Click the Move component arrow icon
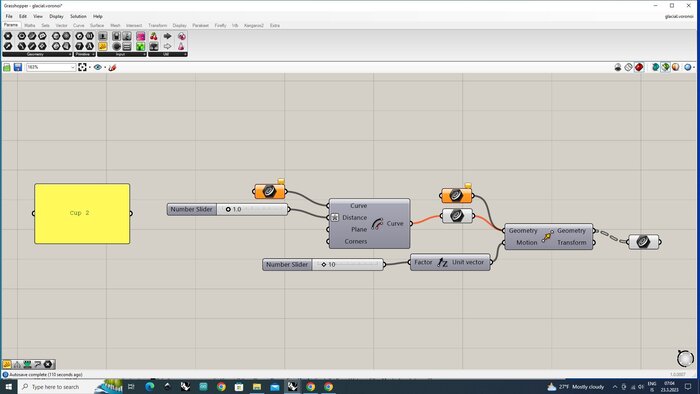Screen dimensions: 700x394 (548, 236)
